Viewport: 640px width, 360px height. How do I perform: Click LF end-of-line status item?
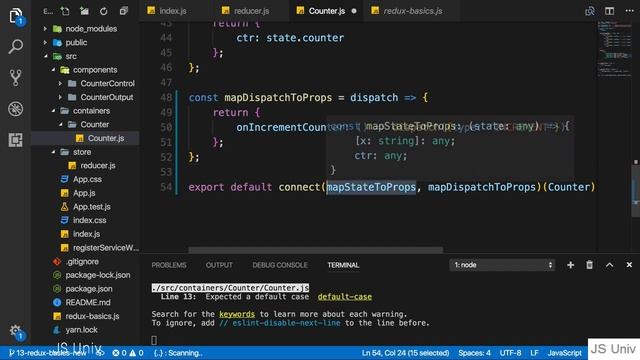(x=534, y=353)
